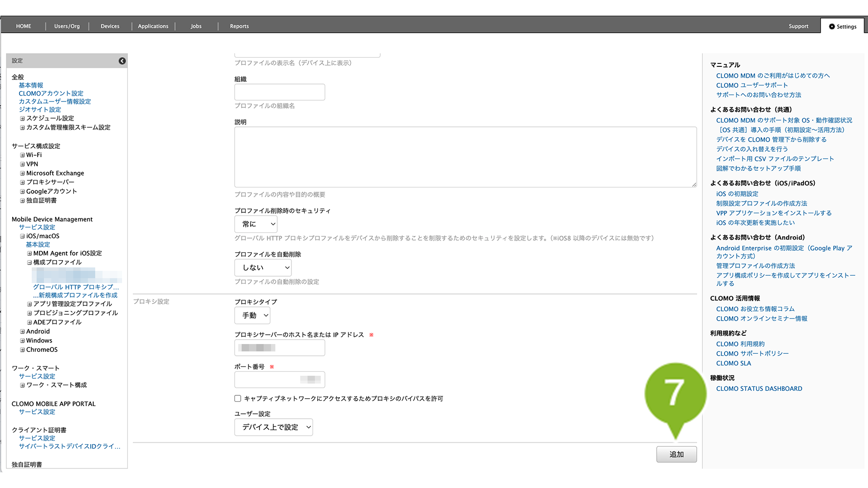This screenshot has height=488, width=868.
Task: Click into the 説明 text area
Action: pos(465,157)
